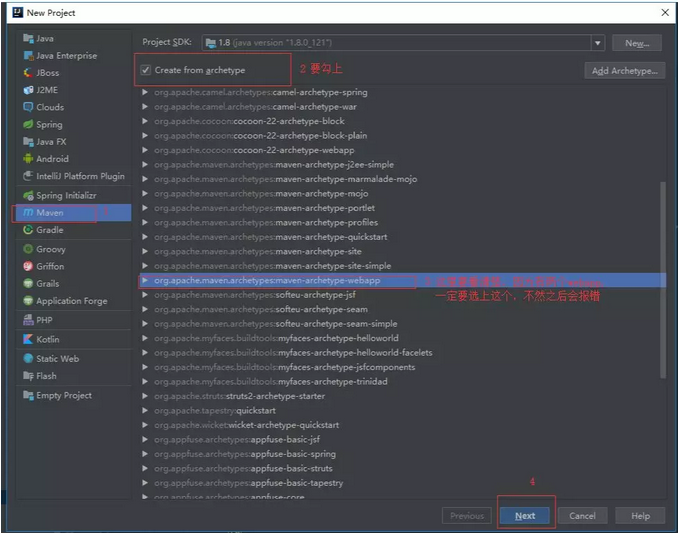Select the Gradle icon
The width and height of the screenshot is (679, 533).
click(28, 230)
